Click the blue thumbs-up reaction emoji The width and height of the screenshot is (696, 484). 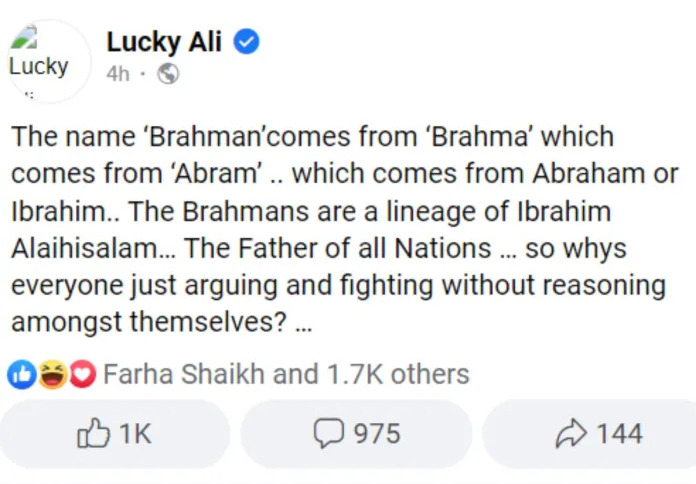[21, 375]
